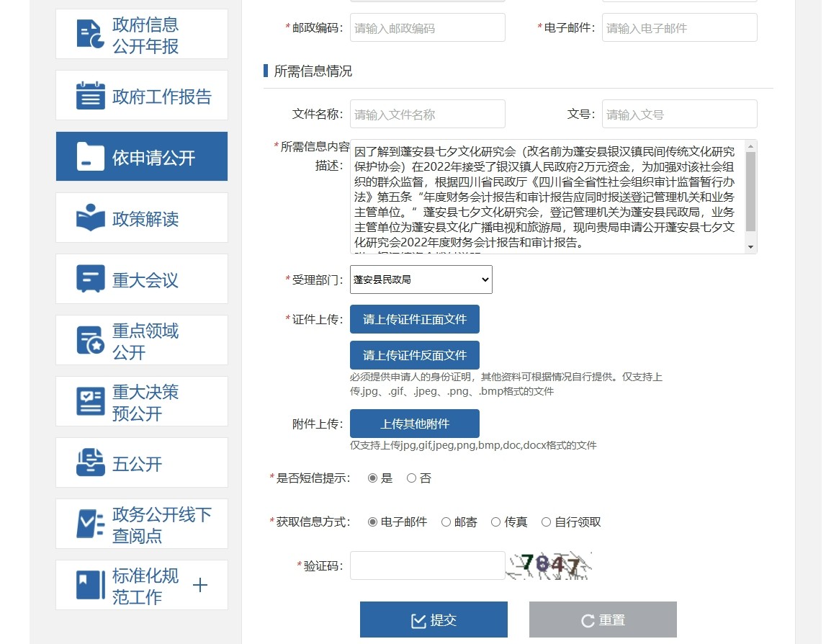The image size is (826, 644).
Task: Open the 受理部门 dropdown list
Action: 421,279
